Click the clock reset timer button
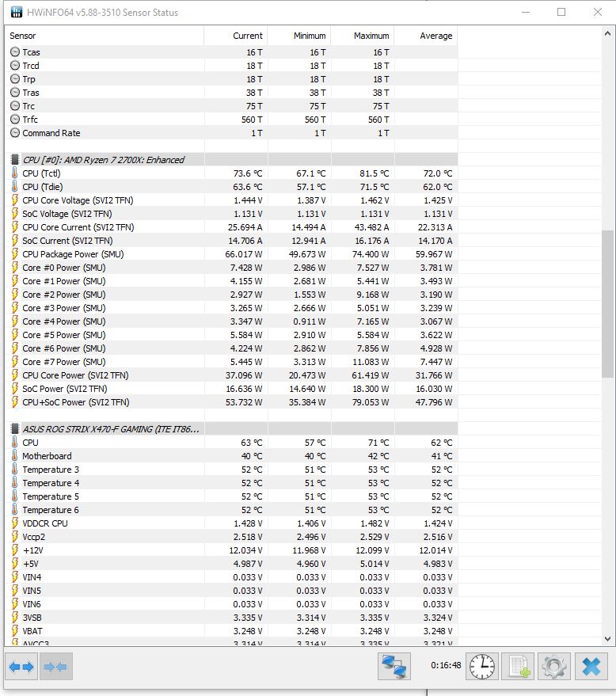 point(482,666)
